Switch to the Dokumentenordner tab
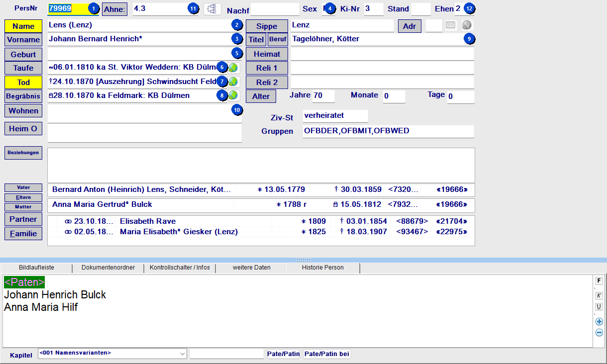 pos(108,268)
